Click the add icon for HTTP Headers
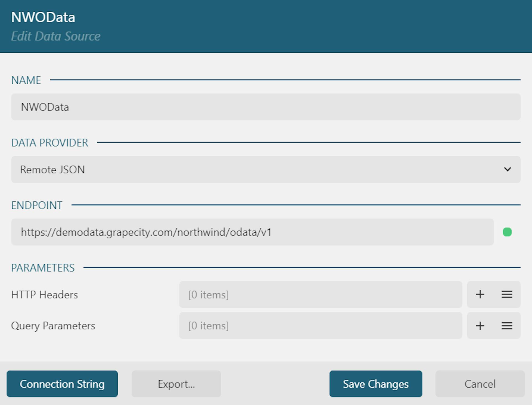 pyautogui.click(x=480, y=294)
